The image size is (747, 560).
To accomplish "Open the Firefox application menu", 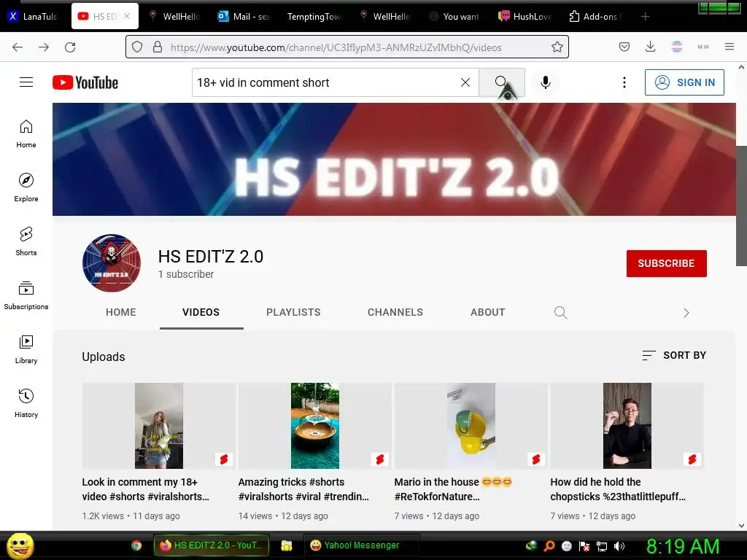I will 729,47.
